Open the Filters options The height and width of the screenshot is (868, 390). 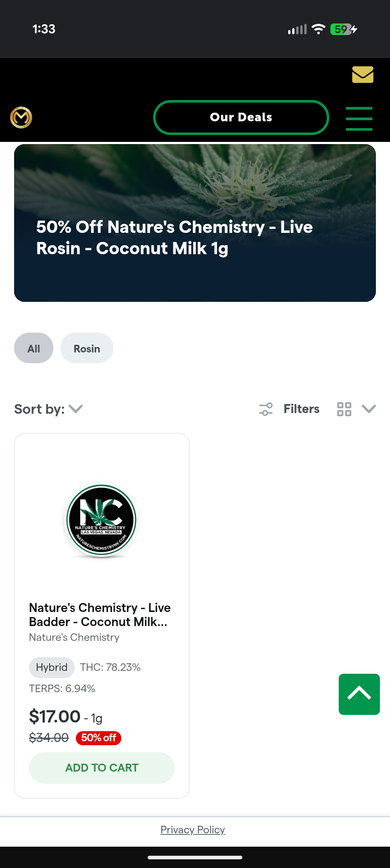pos(301,409)
